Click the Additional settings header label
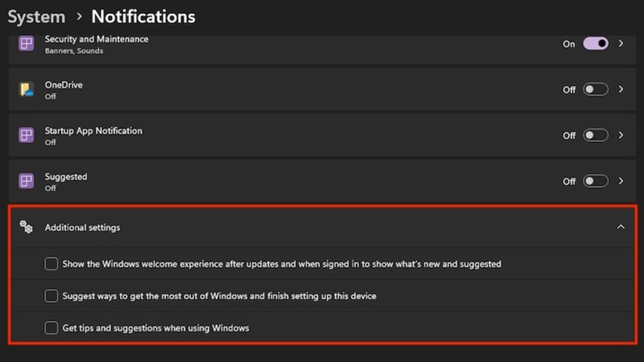This screenshot has width=644, height=362. (83, 227)
